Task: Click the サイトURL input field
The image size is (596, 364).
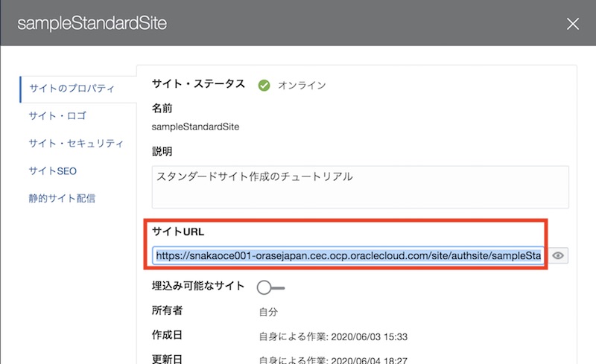Action: (x=349, y=256)
